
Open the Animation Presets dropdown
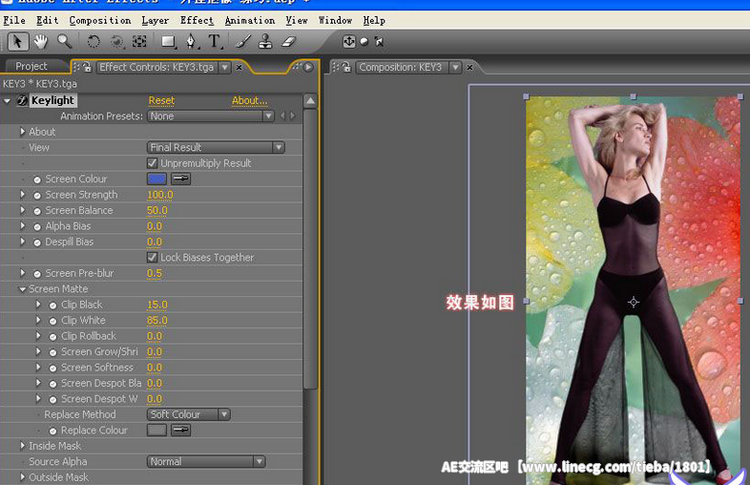coord(211,116)
